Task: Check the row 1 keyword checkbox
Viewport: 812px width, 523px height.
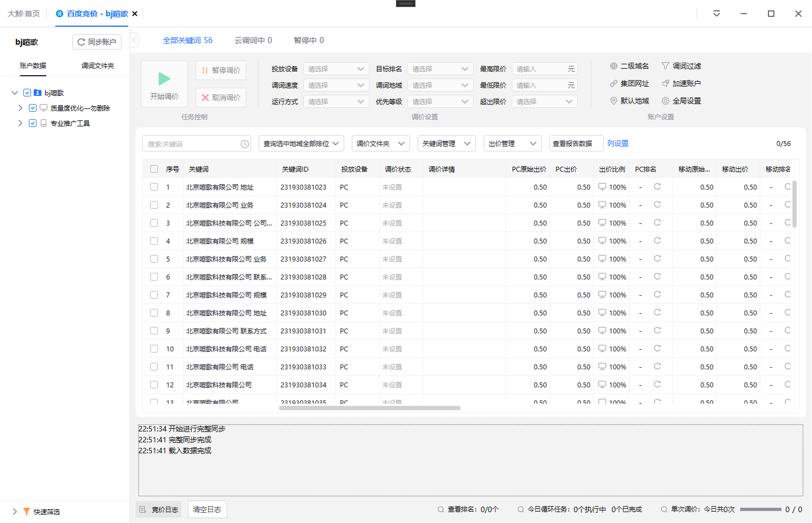Action: (154, 187)
